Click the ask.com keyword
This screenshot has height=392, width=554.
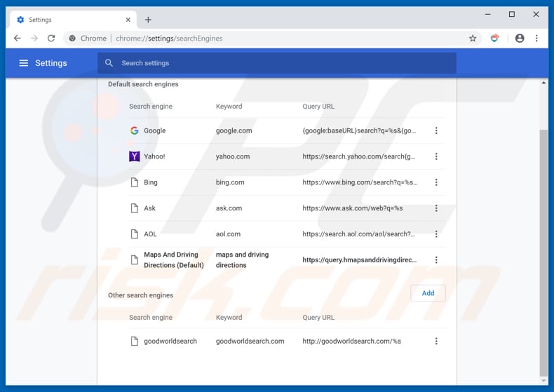[229, 208]
